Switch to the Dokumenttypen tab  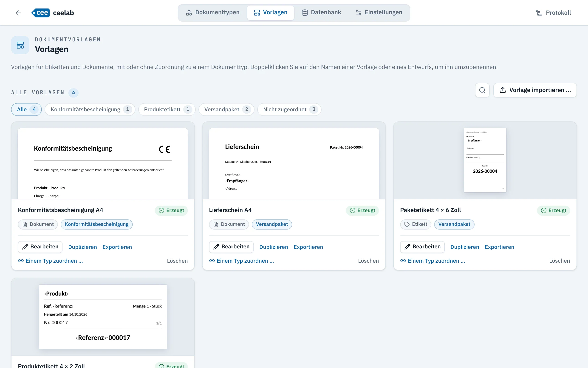(213, 12)
